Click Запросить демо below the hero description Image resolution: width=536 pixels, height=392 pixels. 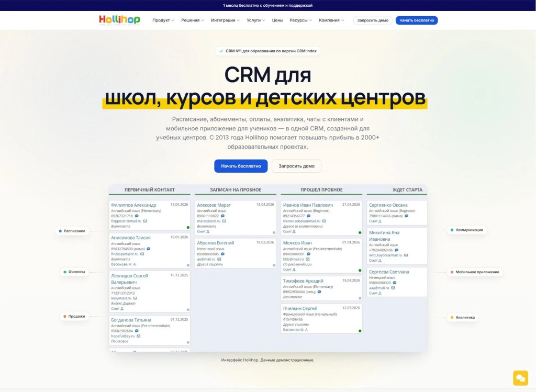tap(296, 166)
